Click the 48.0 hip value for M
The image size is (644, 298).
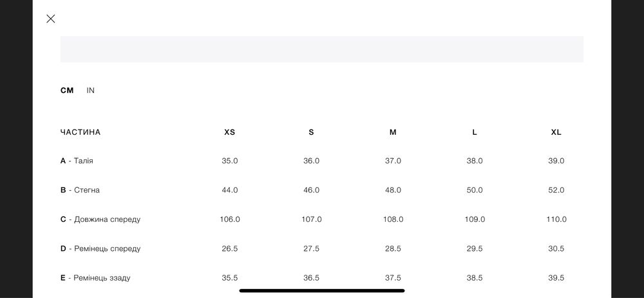(393, 190)
